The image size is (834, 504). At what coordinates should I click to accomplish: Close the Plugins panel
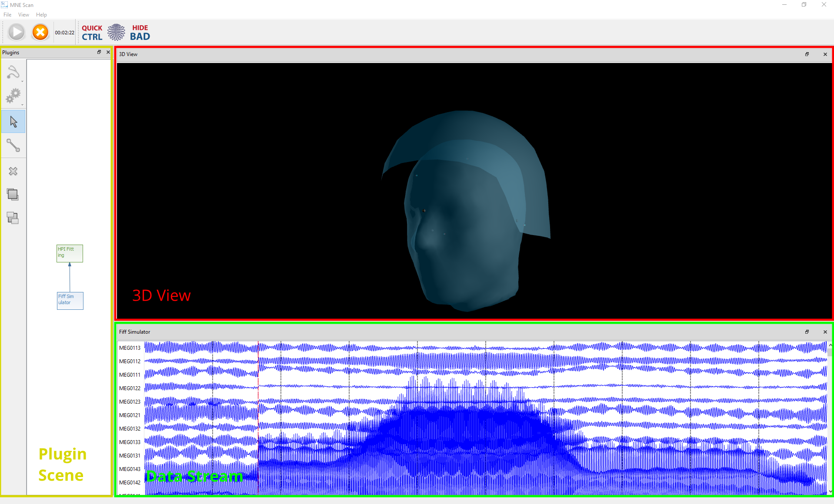[x=108, y=52]
